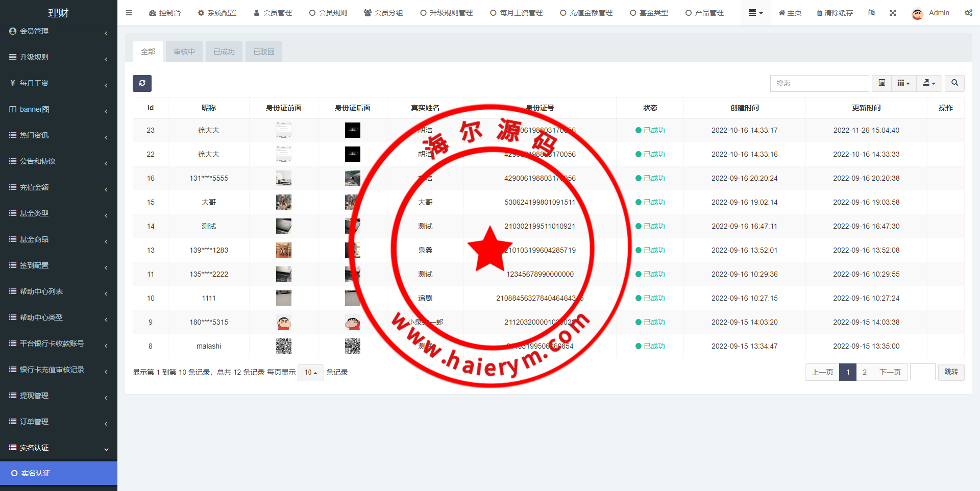Image resolution: width=980 pixels, height=491 pixels.
Task: Open ID front thumbnail for malashi
Action: [283, 346]
